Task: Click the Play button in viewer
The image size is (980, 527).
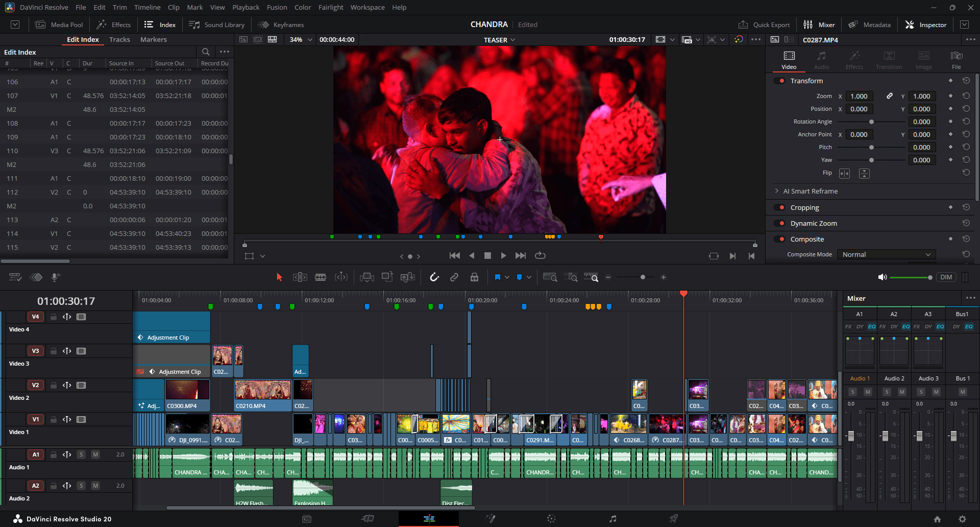Action: pyautogui.click(x=504, y=255)
